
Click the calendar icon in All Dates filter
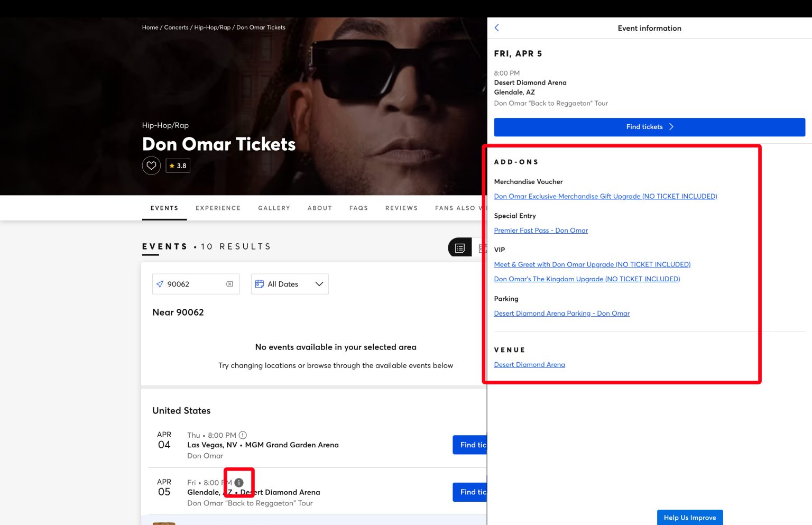point(259,284)
